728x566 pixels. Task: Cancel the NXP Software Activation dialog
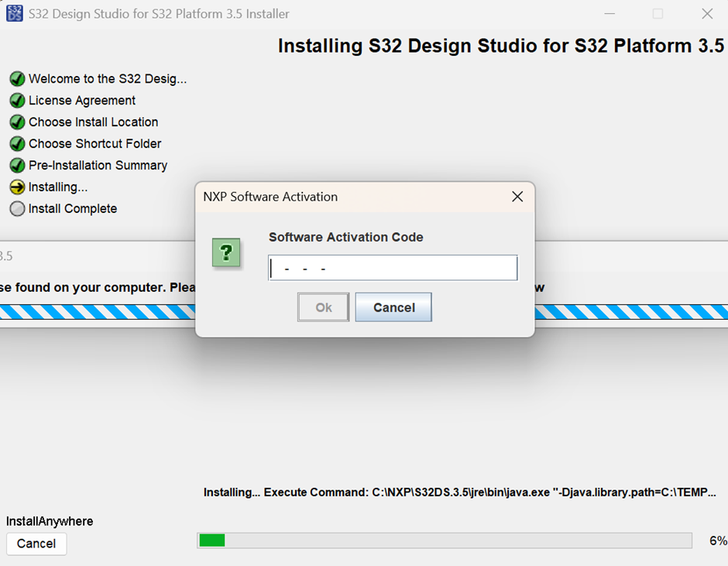tap(393, 307)
